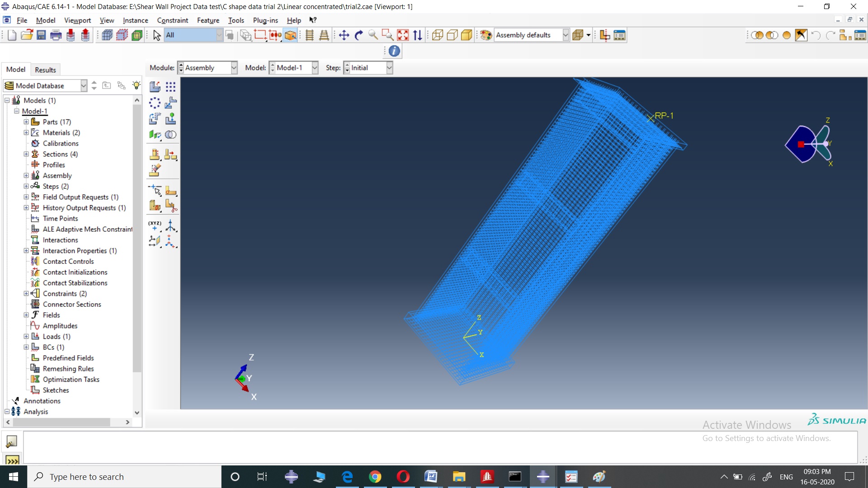Image resolution: width=868 pixels, height=488 pixels.
Task: Click the Print icon in toolbar
Action: point(56,35)
